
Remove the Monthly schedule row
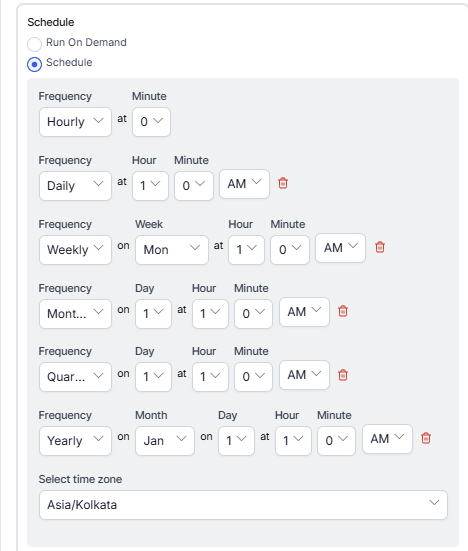[343, 311]
